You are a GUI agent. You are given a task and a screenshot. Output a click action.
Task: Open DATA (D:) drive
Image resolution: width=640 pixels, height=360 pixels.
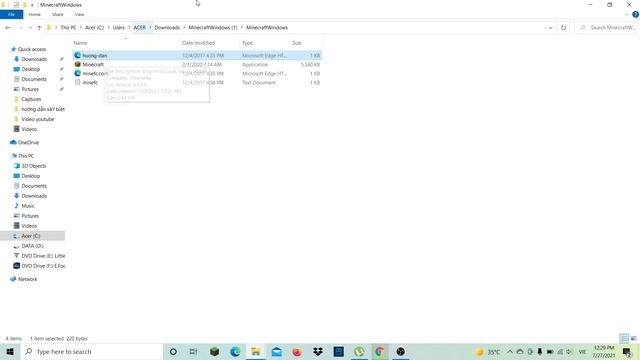(32, 246)
